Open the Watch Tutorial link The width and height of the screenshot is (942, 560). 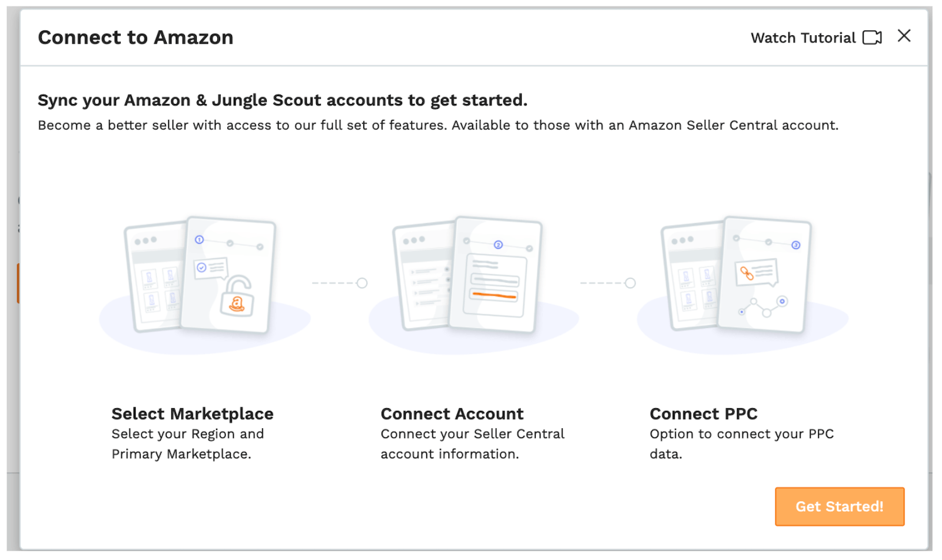tap(816, 38)
